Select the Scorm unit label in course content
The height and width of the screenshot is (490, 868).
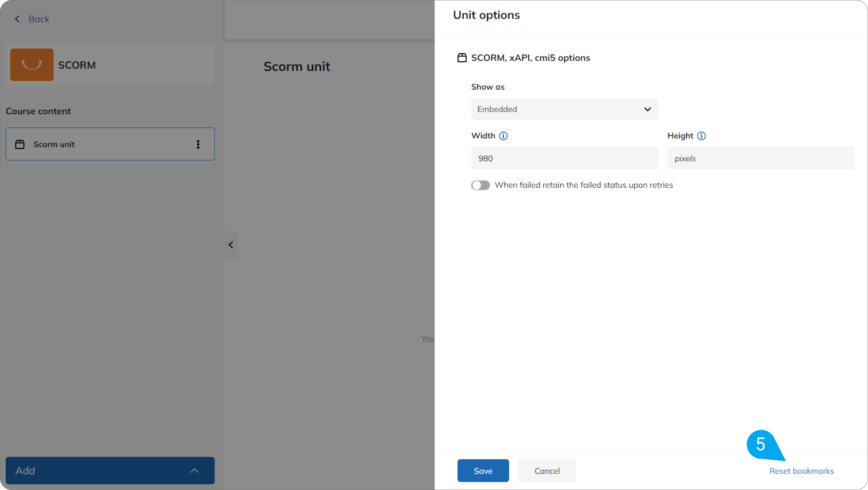pyautogui.click(x=54, y=144)
